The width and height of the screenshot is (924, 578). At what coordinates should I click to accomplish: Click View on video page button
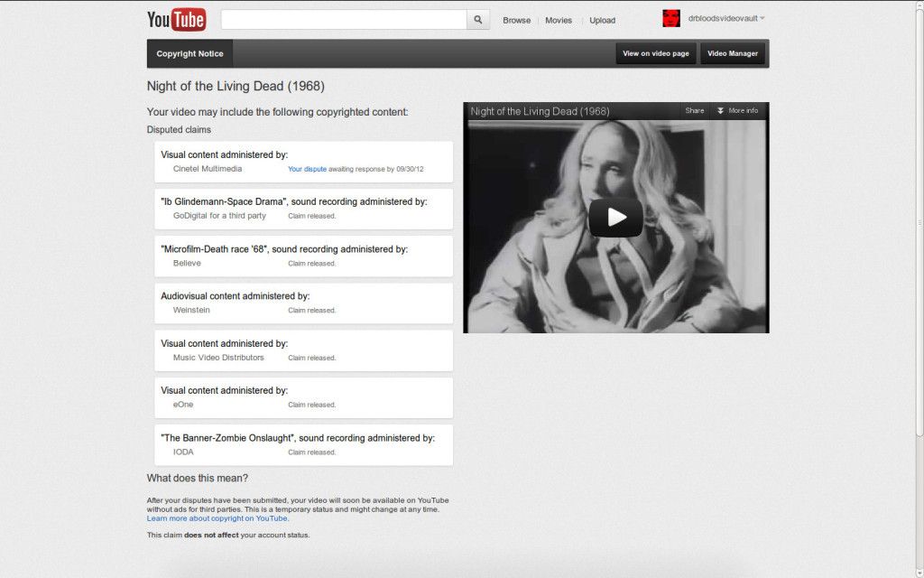656,53
